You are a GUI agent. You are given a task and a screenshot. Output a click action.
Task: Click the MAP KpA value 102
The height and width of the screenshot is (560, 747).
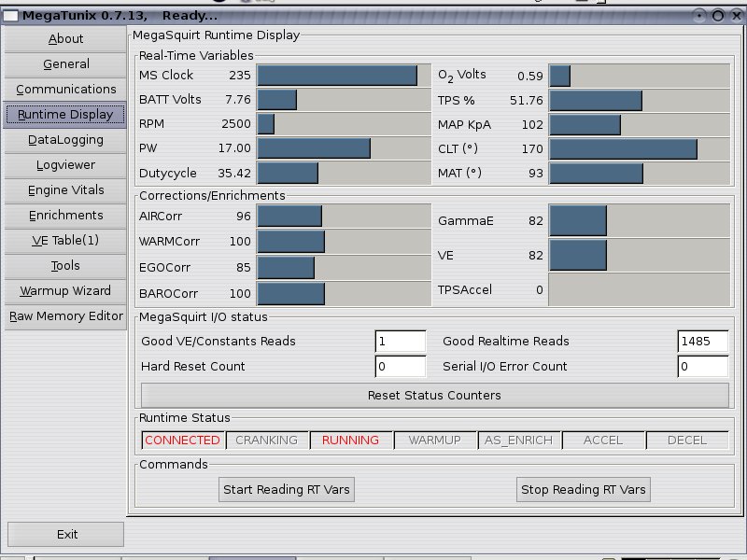tap(532, 125)
